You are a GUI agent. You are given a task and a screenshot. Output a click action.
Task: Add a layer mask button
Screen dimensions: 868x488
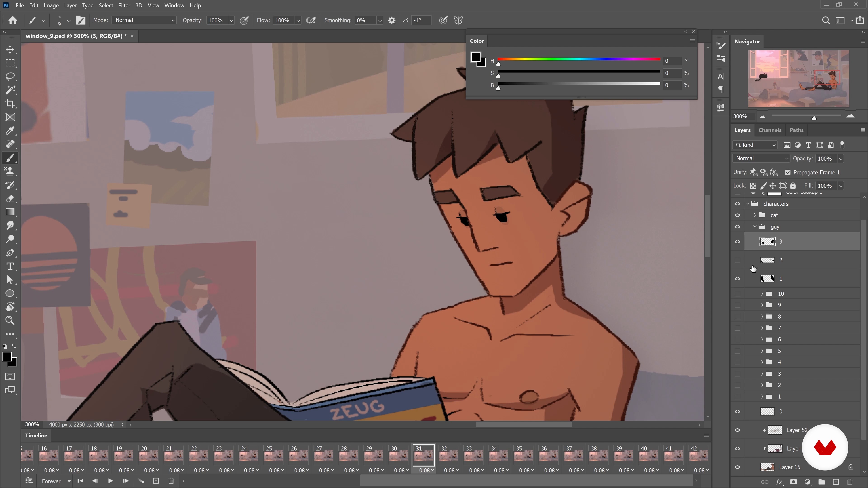point(794,482)
